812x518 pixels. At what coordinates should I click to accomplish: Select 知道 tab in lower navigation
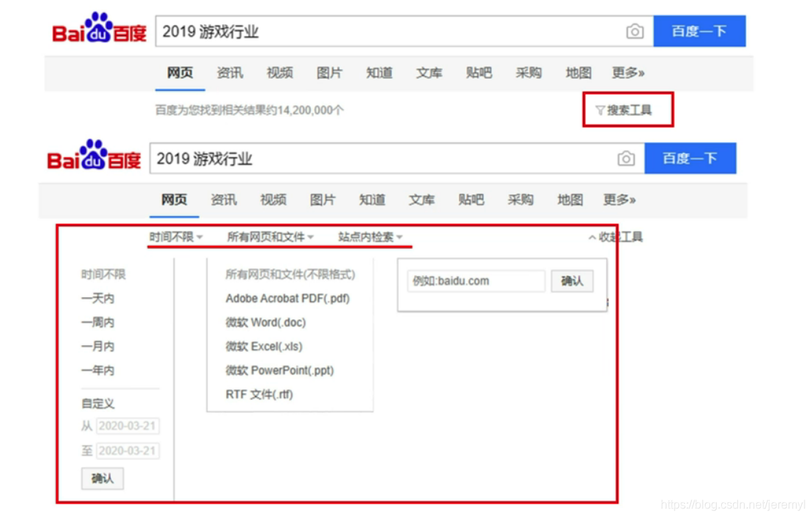pyautogui.click(x=372, y=200)
